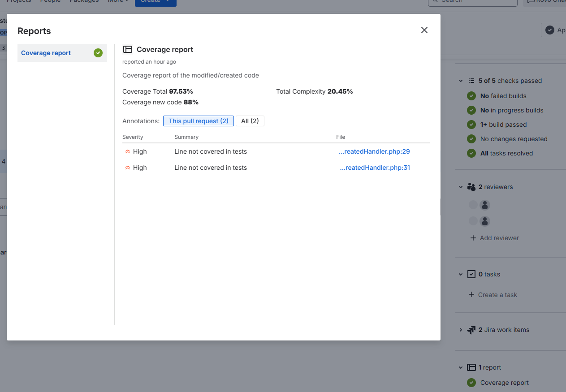Collapse the reviewers section
The height and width of the screenshot is (392, 566).
461,187
